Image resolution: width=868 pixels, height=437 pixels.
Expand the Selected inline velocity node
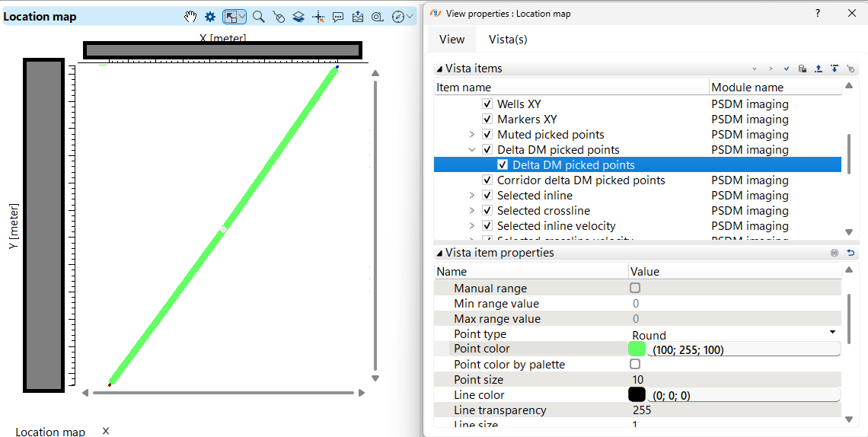(x=471, y=225)
